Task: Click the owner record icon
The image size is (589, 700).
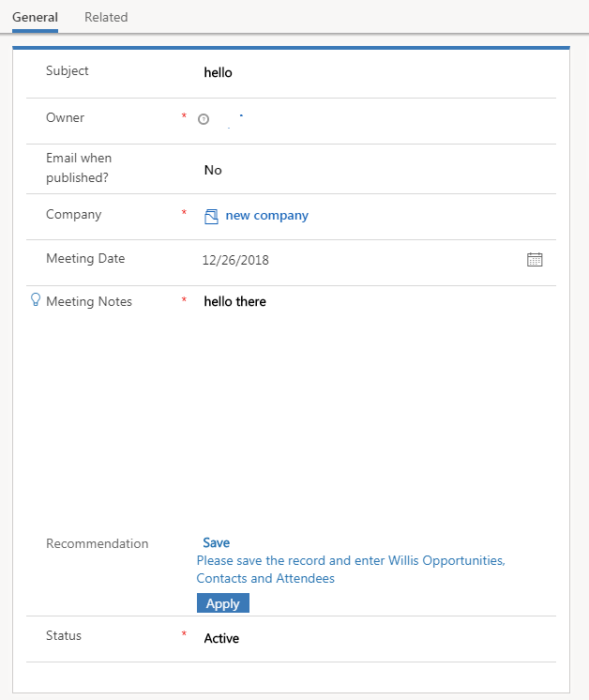Action: 204,119
